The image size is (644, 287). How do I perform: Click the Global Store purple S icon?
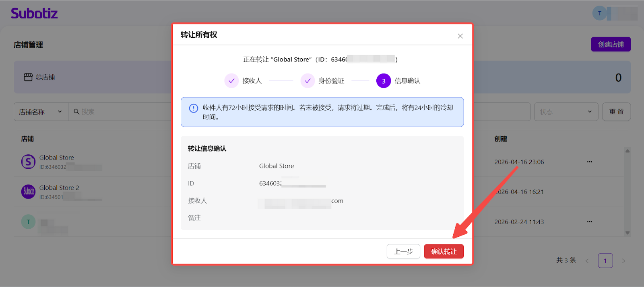[28, 162]
